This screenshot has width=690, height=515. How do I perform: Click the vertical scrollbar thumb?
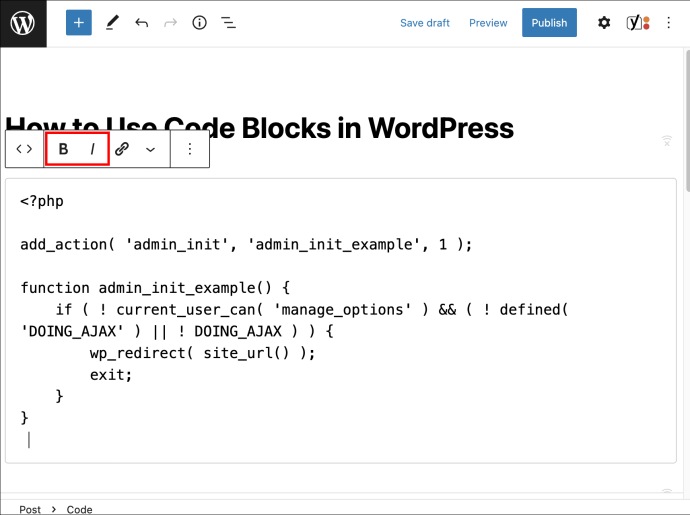pyautogui.click(x=687, y=121)
